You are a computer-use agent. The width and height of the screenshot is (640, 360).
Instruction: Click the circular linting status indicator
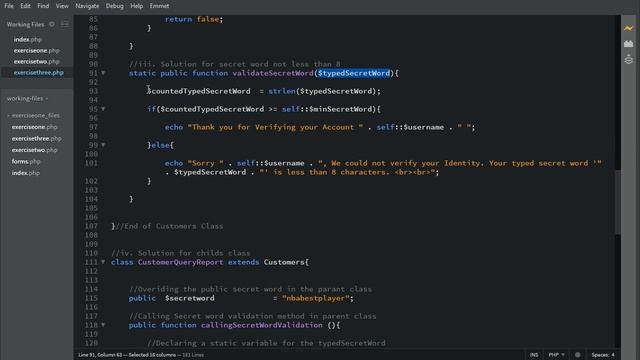577,355
